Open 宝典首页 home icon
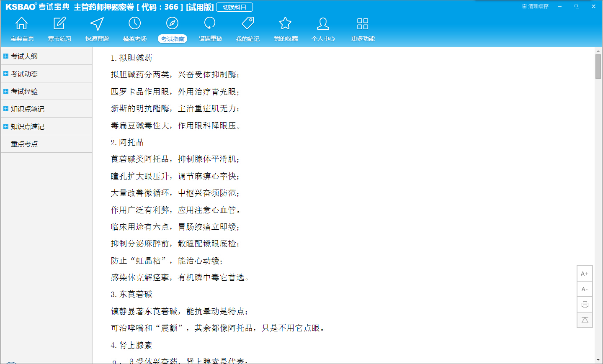The height and width of the screenshot is (364, 603). pyautogui.click(x=21, y=23)
